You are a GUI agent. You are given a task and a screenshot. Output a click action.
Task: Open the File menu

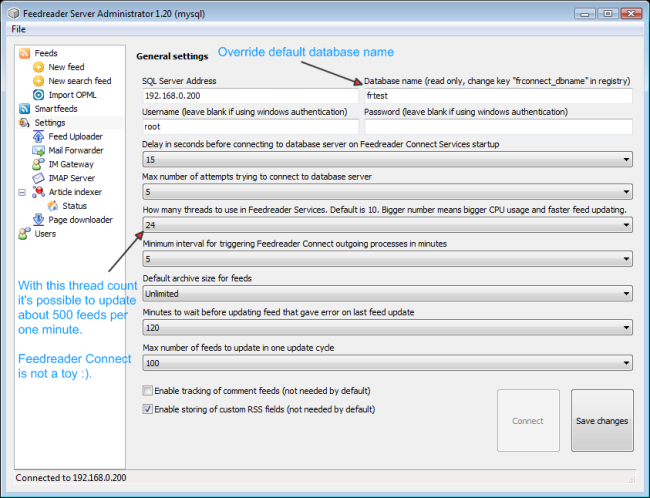coord(19,29)
